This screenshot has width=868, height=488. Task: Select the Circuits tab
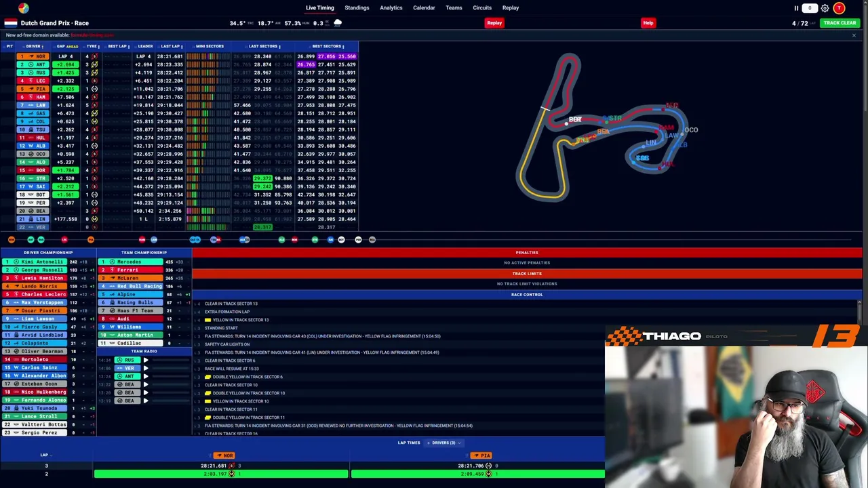pyautogui.click(x=482, y=8)
